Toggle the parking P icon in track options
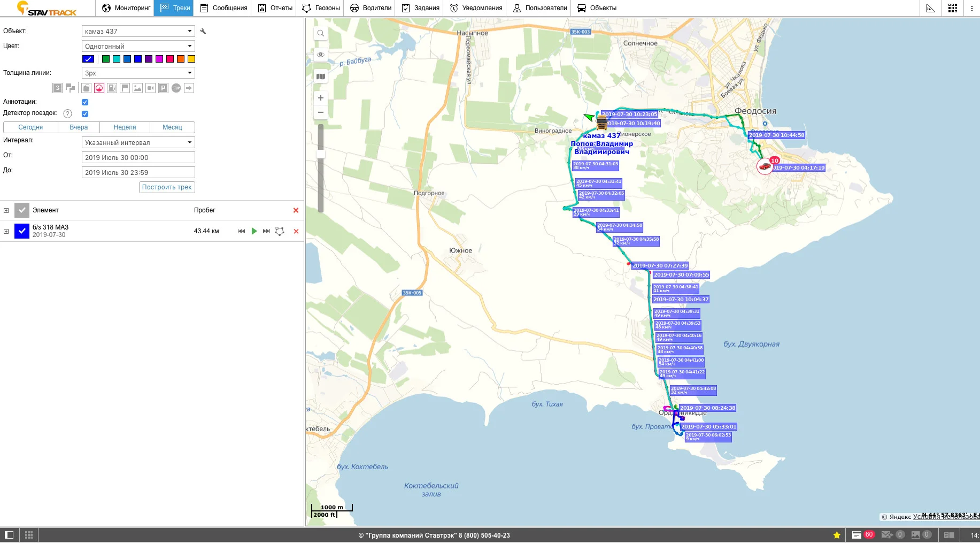This screenshot has width=980, height=543. pos(164,88)
